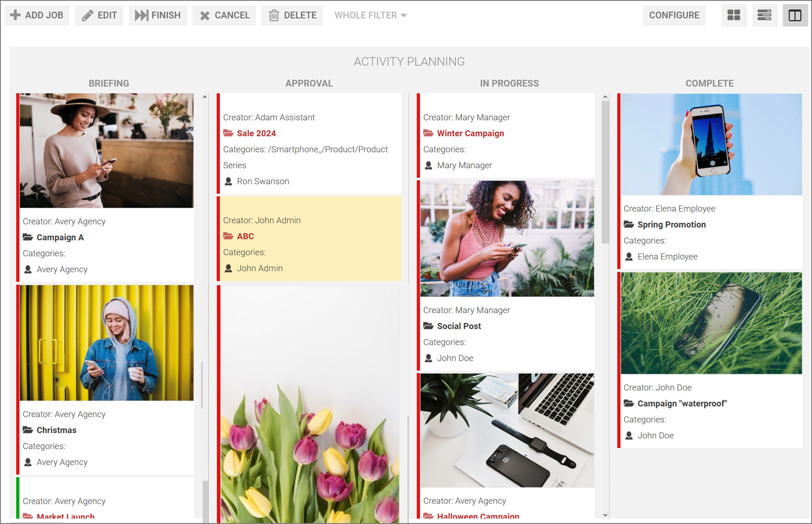
Task: Click 'Creator: Elena Employee' text
Action: tap(669, 209)
